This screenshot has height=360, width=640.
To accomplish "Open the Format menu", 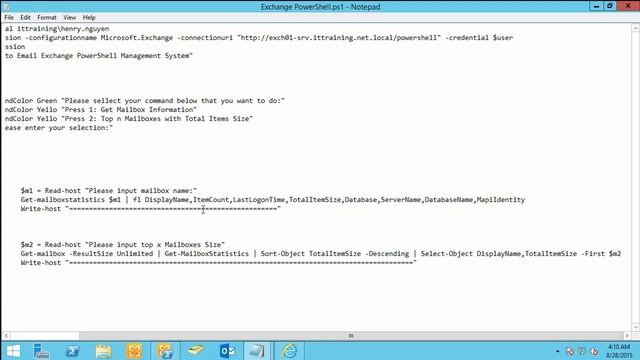I will tap(47, 18).
